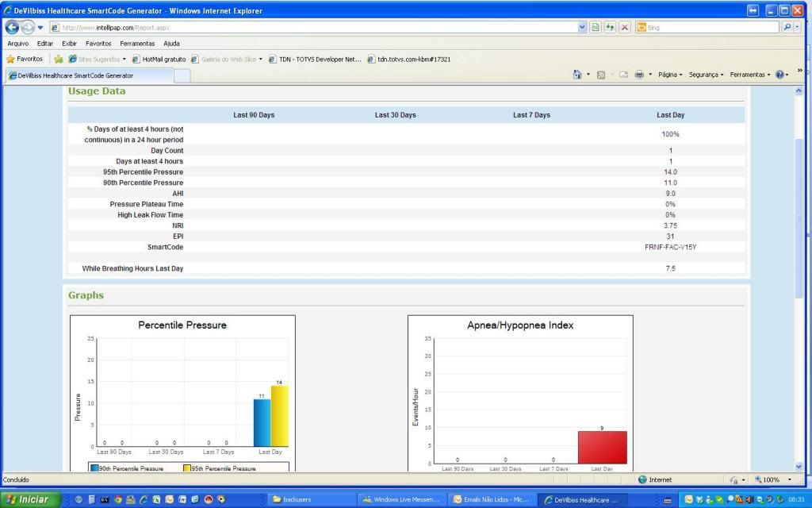Open the Ajuda menu
This screenshot has width=812, height=508.
171,44
